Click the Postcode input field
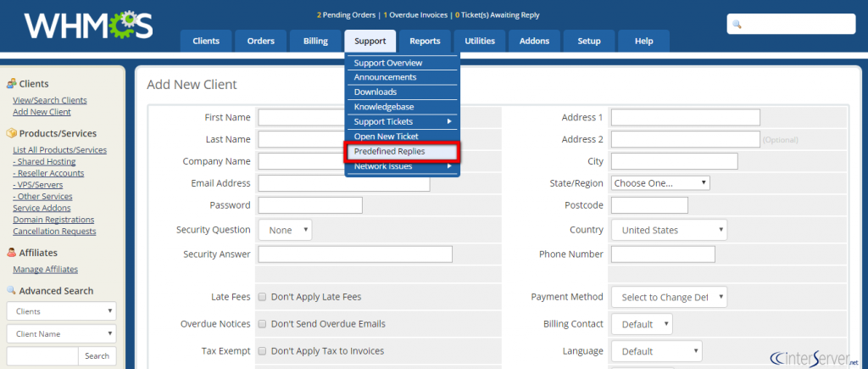This screenshot has width=868, height=369. tap(650, 205)
